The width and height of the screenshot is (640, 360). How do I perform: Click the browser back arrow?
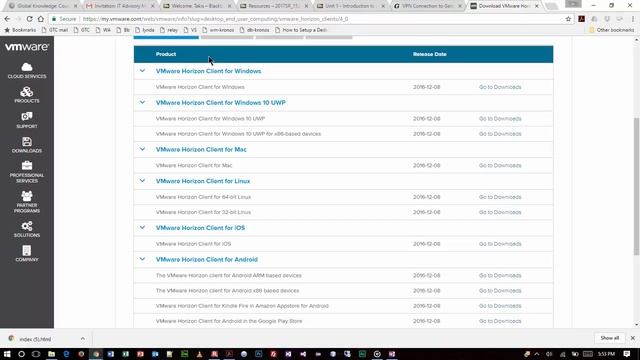7,19
